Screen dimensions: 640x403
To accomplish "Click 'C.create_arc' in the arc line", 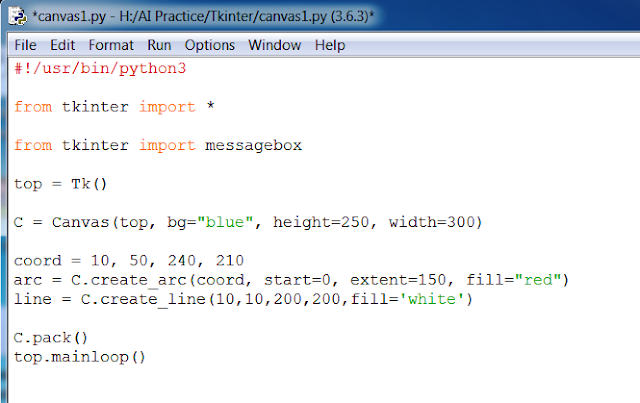I will tap(129, 280).
